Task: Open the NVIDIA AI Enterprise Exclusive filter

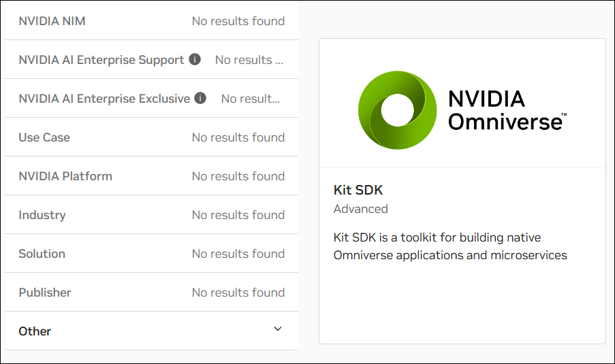Action: pyautogui.click(x=151, y=99)
